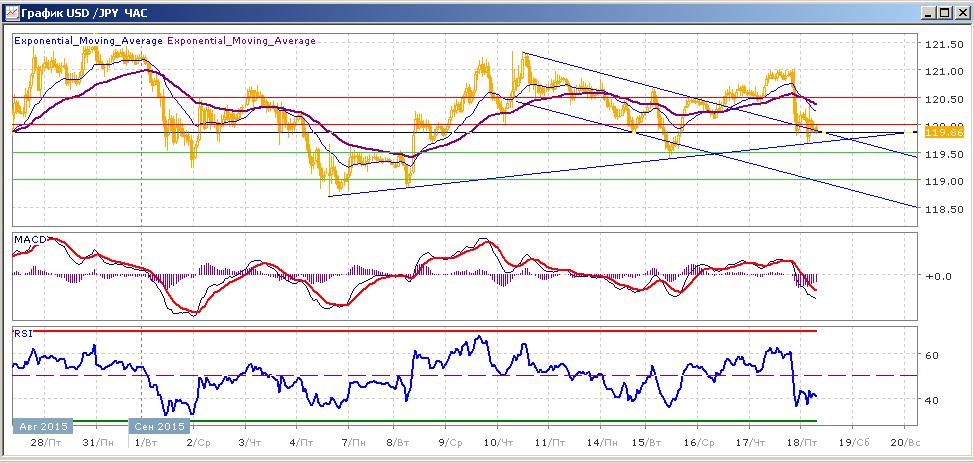
Task: Click the 19/Сб date label
Action: [852, 442]
